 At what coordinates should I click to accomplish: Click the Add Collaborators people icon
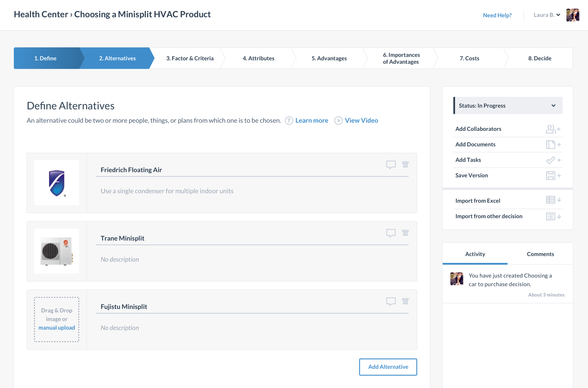pos(553,129)
